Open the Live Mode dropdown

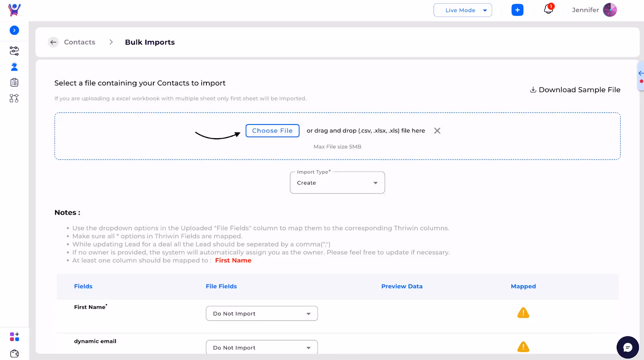click(462, 10)
